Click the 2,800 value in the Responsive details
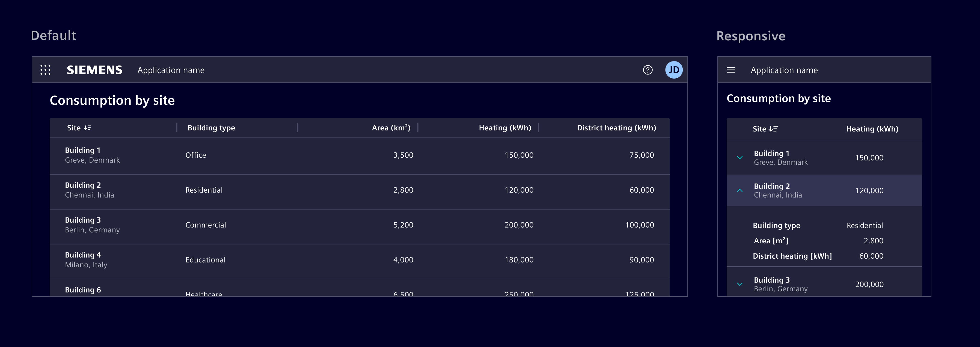 pyautogui.click(x=874, y=241)
